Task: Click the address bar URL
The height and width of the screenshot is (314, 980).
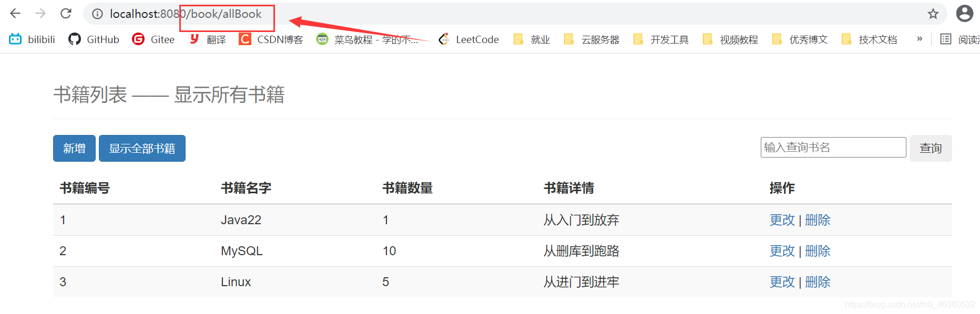Action: [185, 14]
